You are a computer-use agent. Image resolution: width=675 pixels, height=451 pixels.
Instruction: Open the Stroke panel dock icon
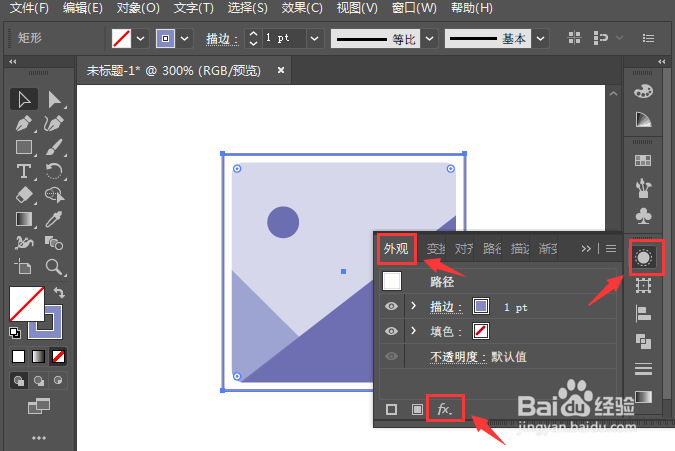click(643, 369)
